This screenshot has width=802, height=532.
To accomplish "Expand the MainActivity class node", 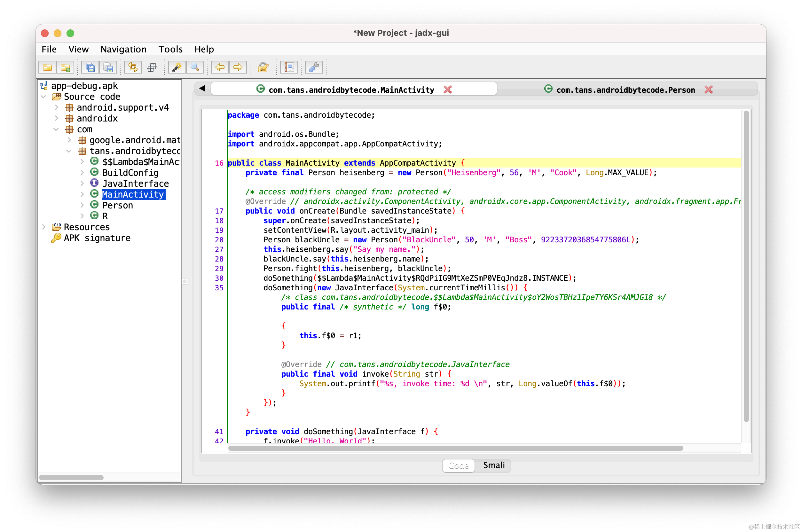I will (x=82, y=194).
